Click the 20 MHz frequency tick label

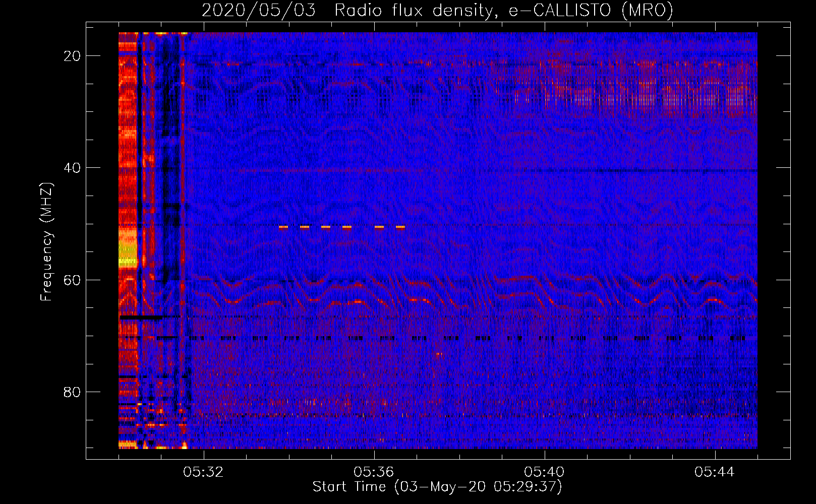point(72,56)
